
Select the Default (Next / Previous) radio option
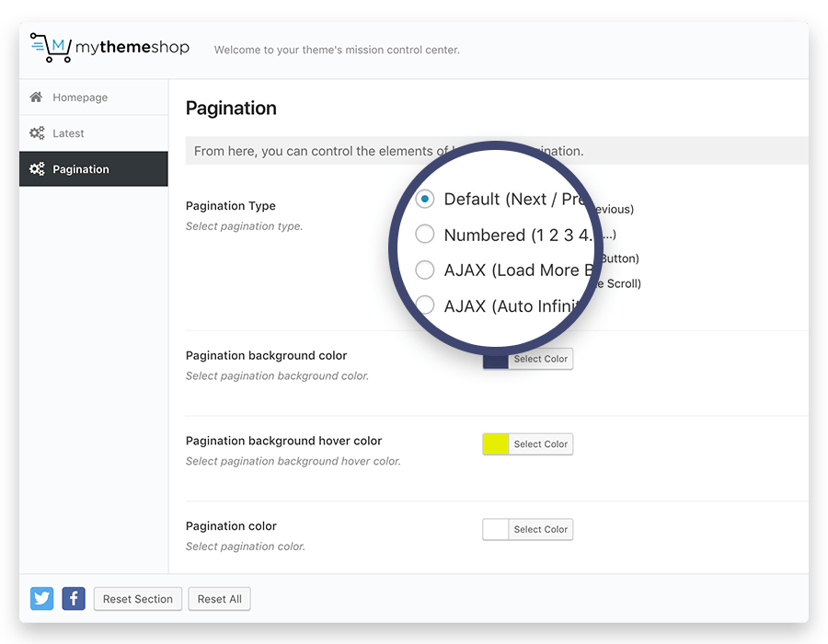point(424,199)
